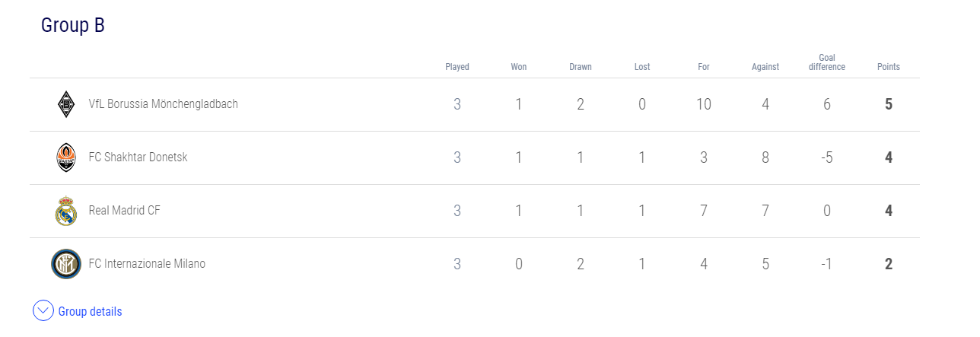This screenshot has width=980, height=337.
Task: Click the Lost column header
Action: tap(642, 67)
